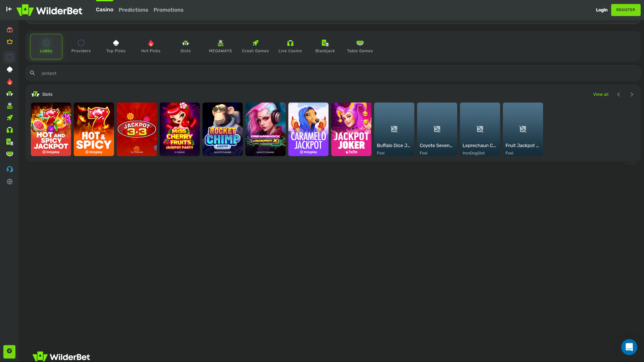The height and width of the screenshot is (362, 644).
Task: Open the Caramelo Jackpot game
Action: click(x=309, y=129)
